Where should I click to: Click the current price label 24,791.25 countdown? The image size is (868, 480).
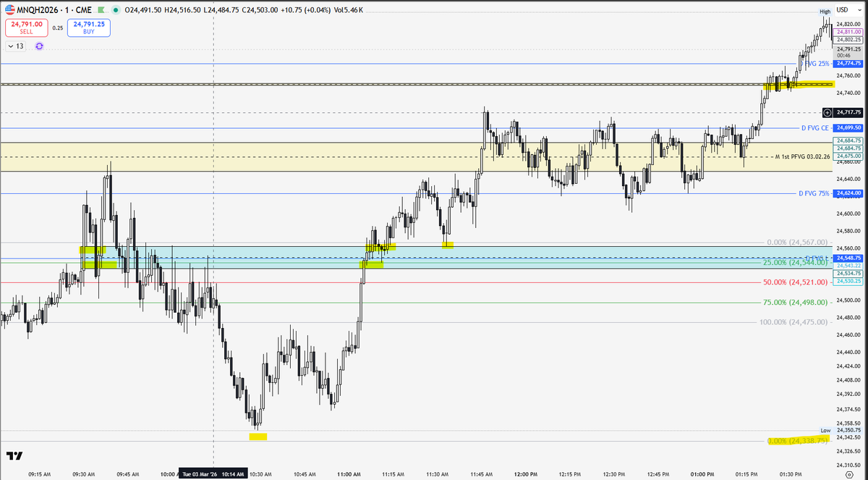click(848, 52)
